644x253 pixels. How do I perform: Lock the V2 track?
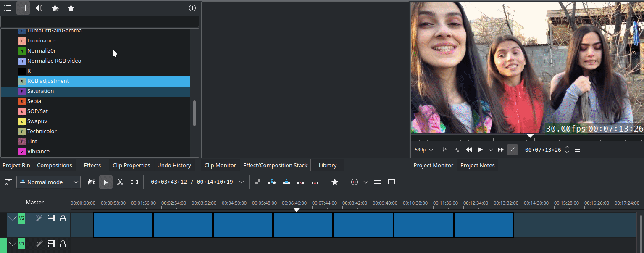tap(63, 218)
